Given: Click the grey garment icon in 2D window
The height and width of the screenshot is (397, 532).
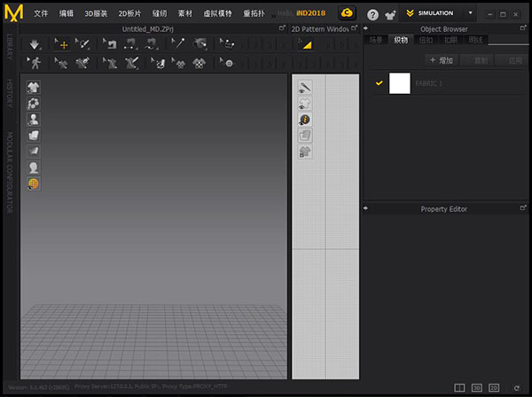Looking at the screenshot, I should [305, 152].
